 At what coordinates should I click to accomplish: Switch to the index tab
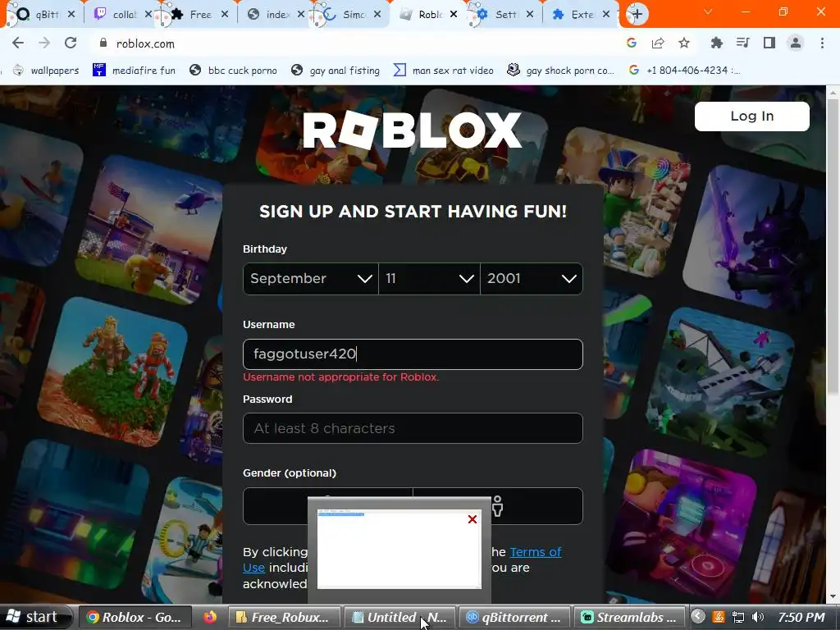[276, 15]
